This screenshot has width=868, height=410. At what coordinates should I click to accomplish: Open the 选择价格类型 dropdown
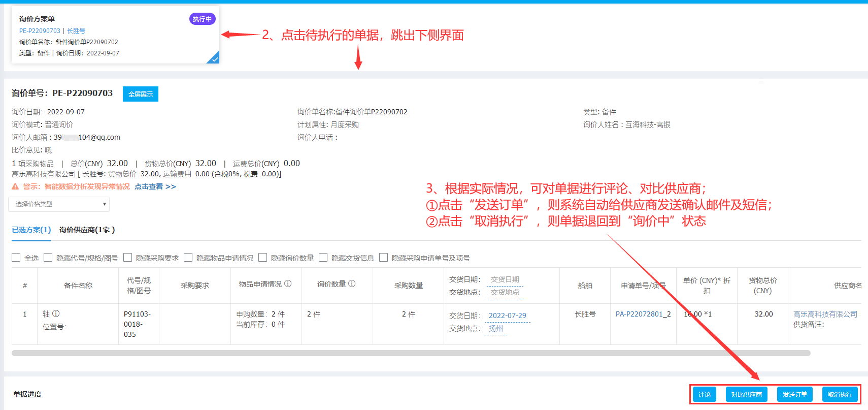59,204
